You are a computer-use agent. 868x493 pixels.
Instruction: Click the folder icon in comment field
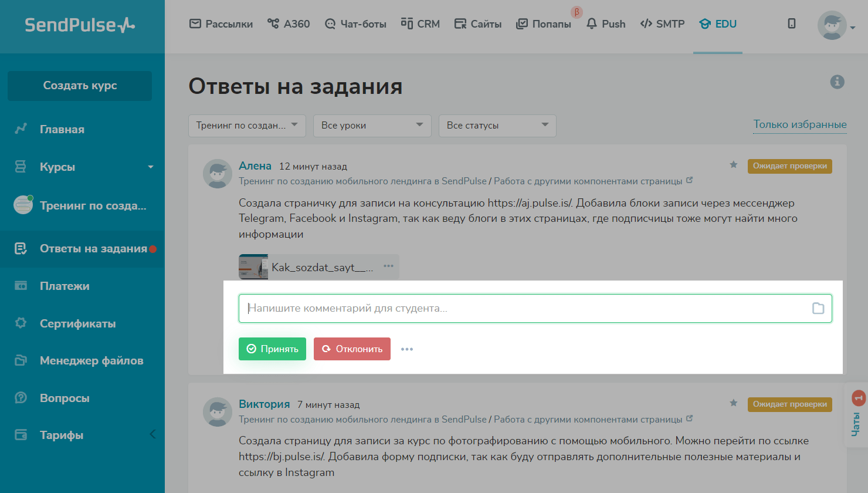coord(818,308)
